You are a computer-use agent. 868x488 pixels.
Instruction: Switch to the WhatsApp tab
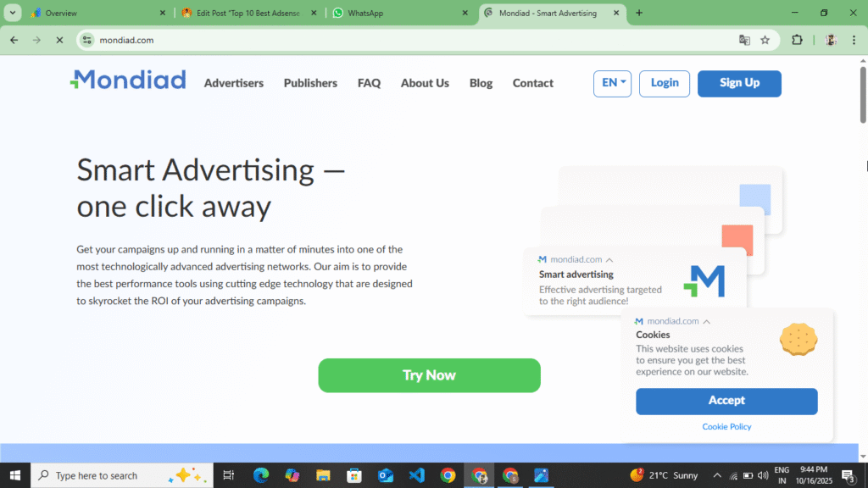click(398, 13)
